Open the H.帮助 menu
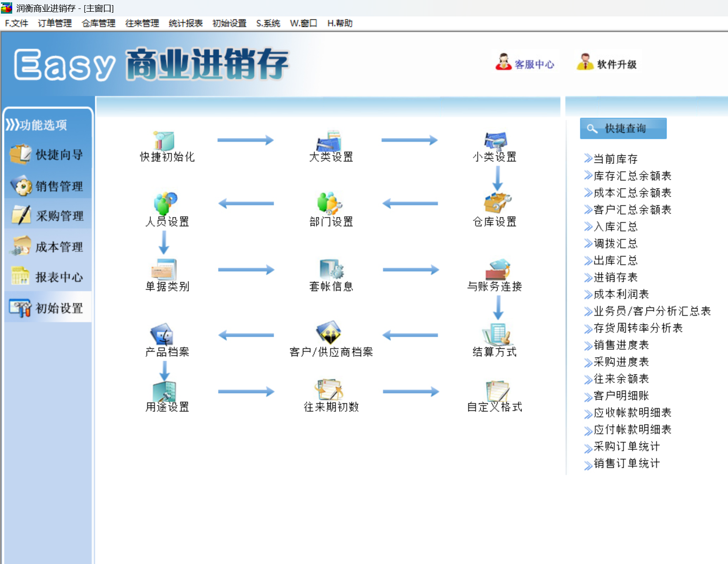Screen dimensions: 728x564 [340, 23]
